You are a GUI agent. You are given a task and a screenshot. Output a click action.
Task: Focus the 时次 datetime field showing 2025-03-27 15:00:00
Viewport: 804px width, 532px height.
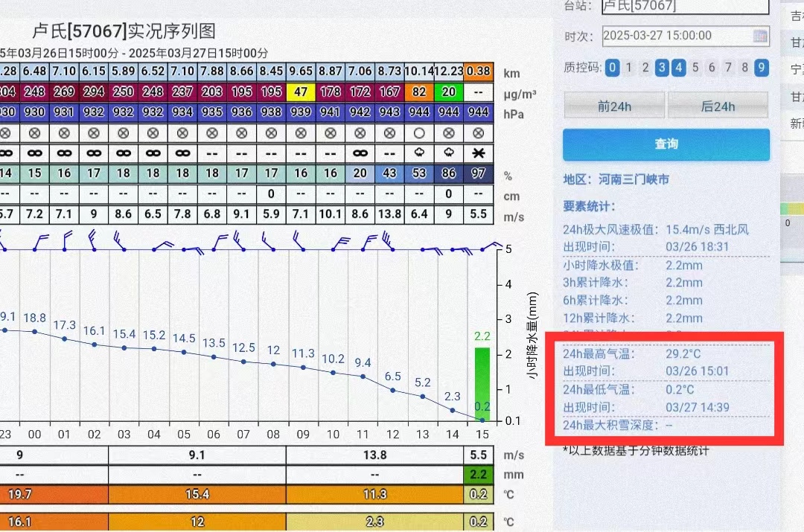pyautogui.click(x=686, y=36)
